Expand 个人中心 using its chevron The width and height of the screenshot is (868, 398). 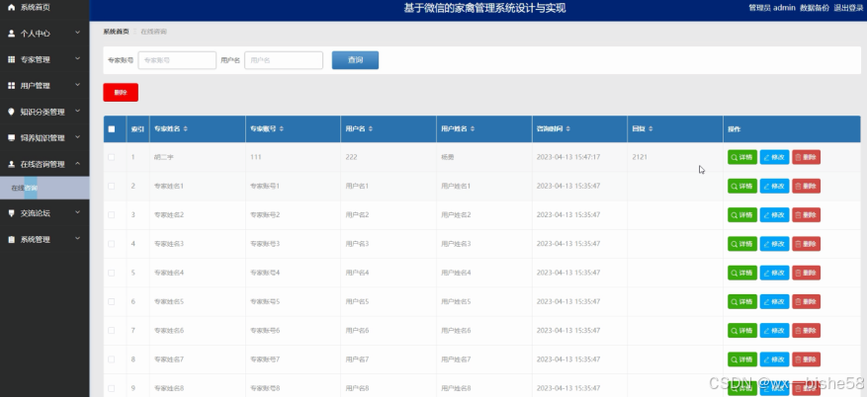pos(77,33)
